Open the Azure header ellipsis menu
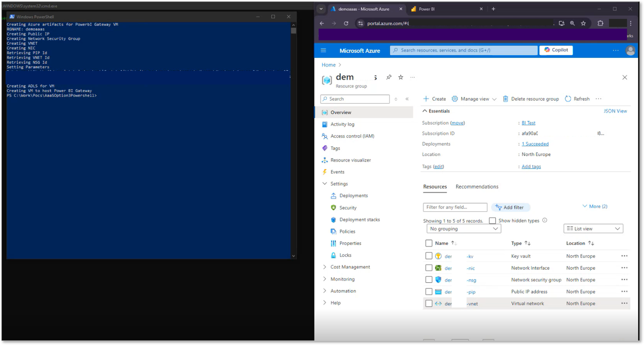 (615, 50)
